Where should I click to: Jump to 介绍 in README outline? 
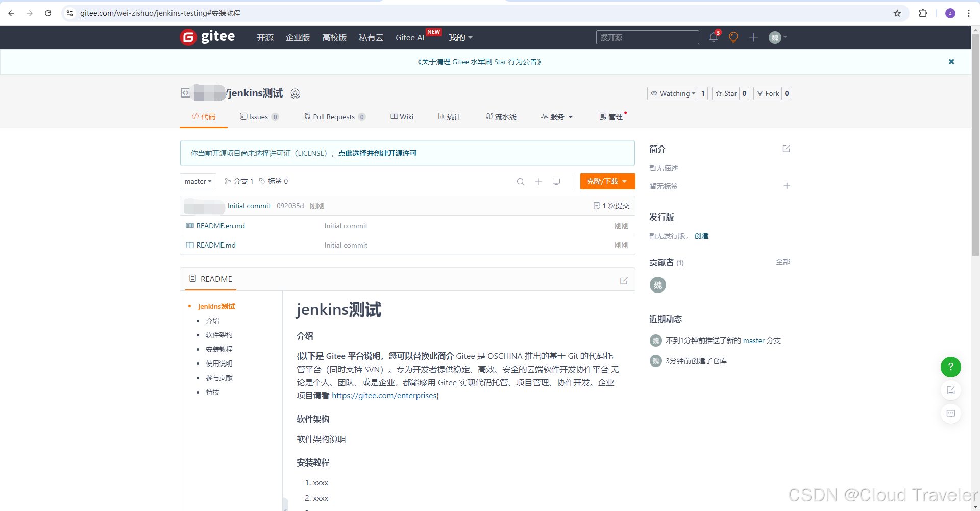pyautogui.click(x=212, y=321)
